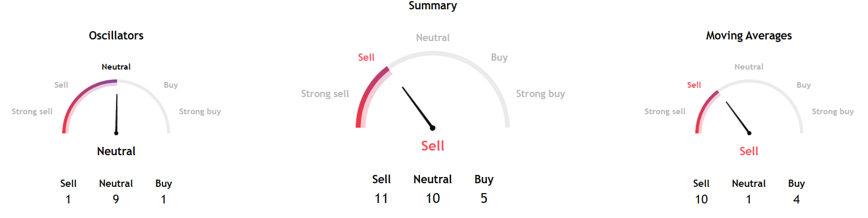Click the Summary Neutral count of 10

[x=432, y=198]
